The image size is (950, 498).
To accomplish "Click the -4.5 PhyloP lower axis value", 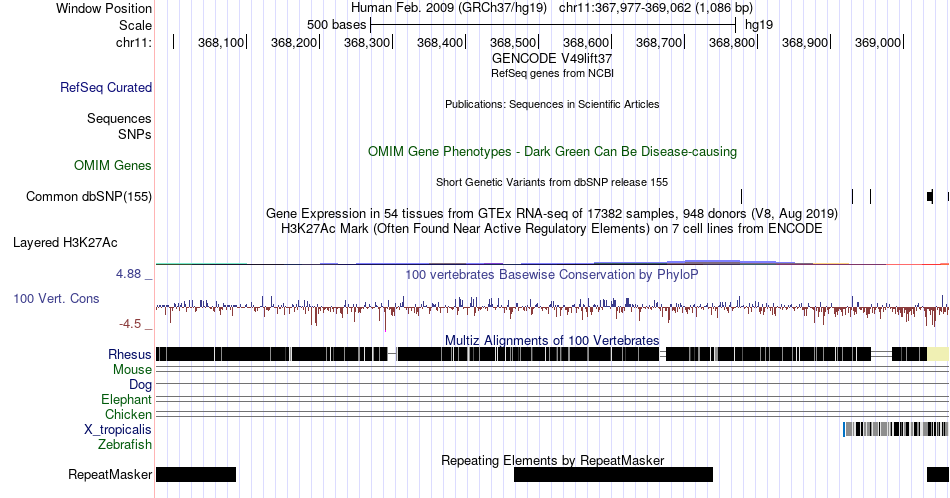I will coord(130,324).
